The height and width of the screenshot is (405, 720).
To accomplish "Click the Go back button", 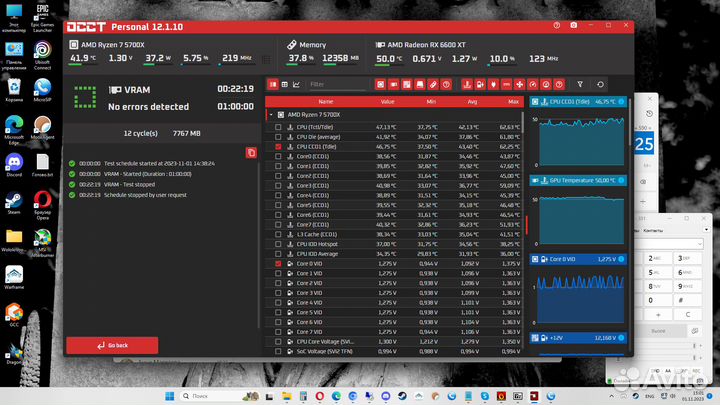I will tap(112, 345).
